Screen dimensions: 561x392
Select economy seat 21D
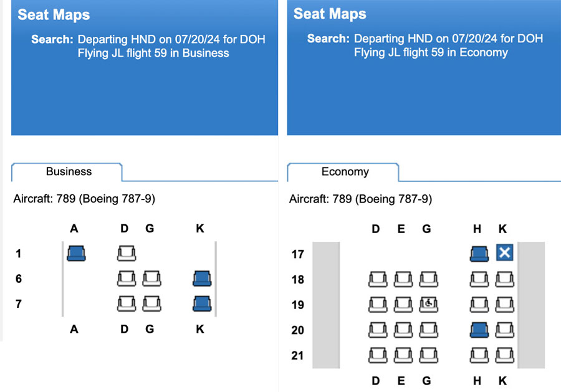click(378, 355)
